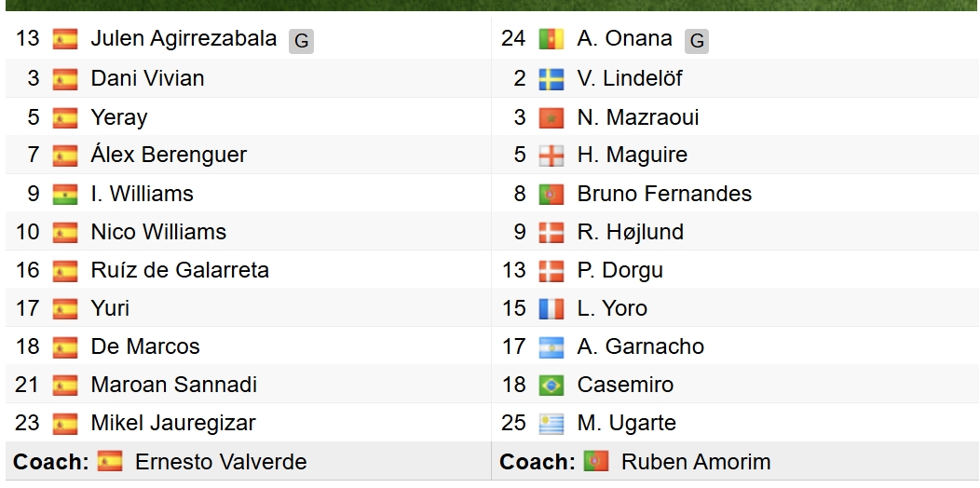
Task: Click the Brazil flag next to Casemiro
Action: pyautogui.click(x=551, y=386)
